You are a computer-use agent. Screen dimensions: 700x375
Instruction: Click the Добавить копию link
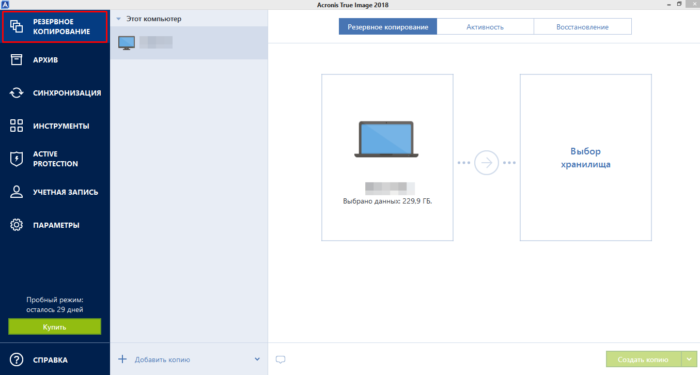[x=162, y=359]
